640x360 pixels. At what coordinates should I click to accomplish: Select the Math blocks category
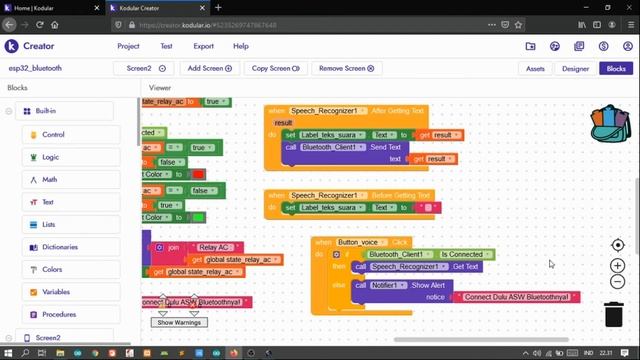71,180
